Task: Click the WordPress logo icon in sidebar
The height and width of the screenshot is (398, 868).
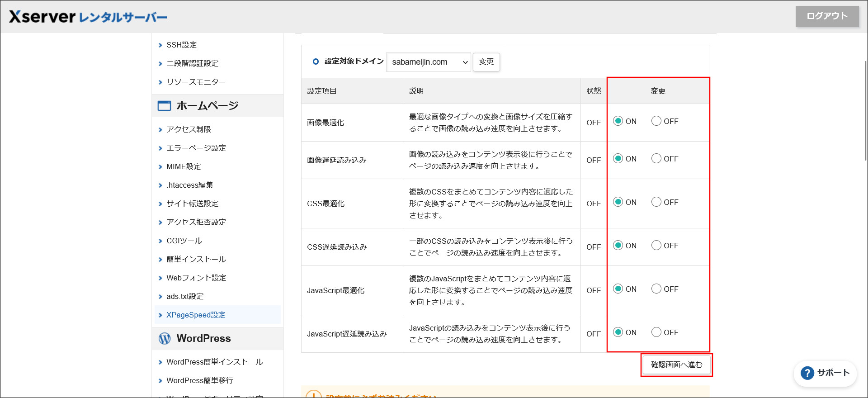Action: coord(165,338)
